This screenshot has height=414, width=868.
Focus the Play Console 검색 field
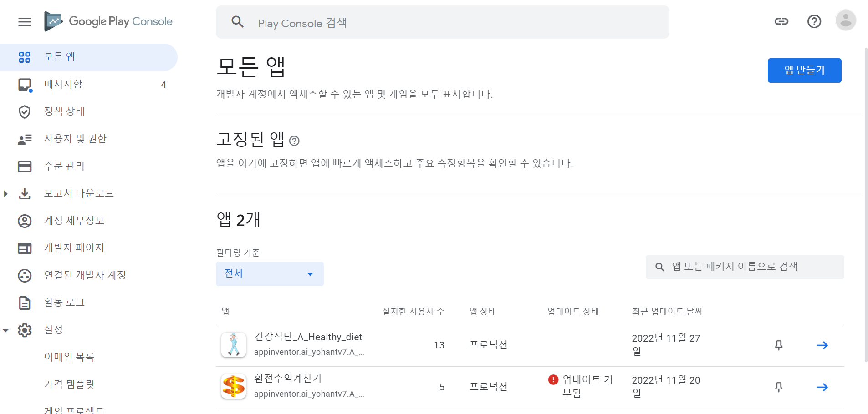point(442,22)
